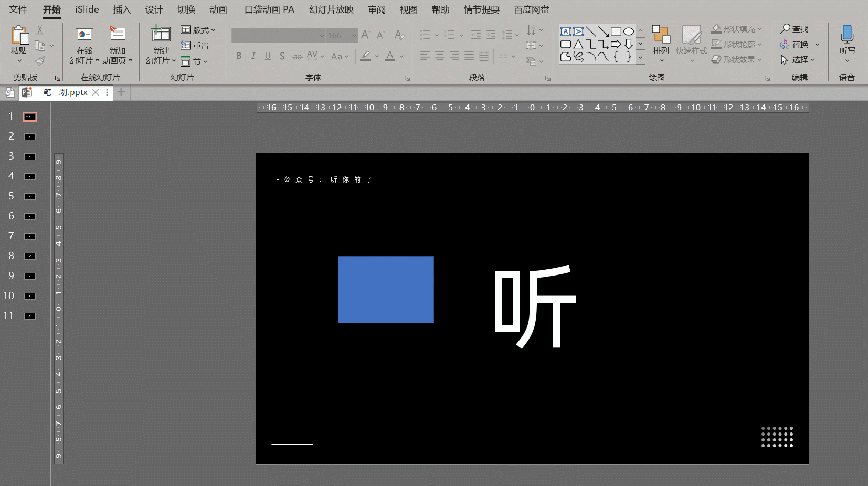The width and height of the screenshot is (868, 486).
Task: Select the oval shape tool
Action: (x=629, y=31)
